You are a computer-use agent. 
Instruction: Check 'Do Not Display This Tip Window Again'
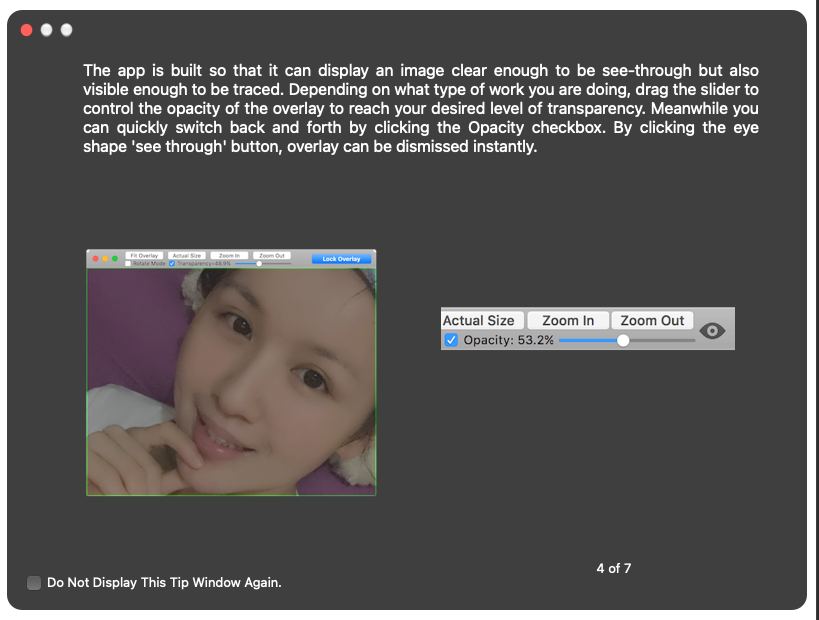(35, 582)
